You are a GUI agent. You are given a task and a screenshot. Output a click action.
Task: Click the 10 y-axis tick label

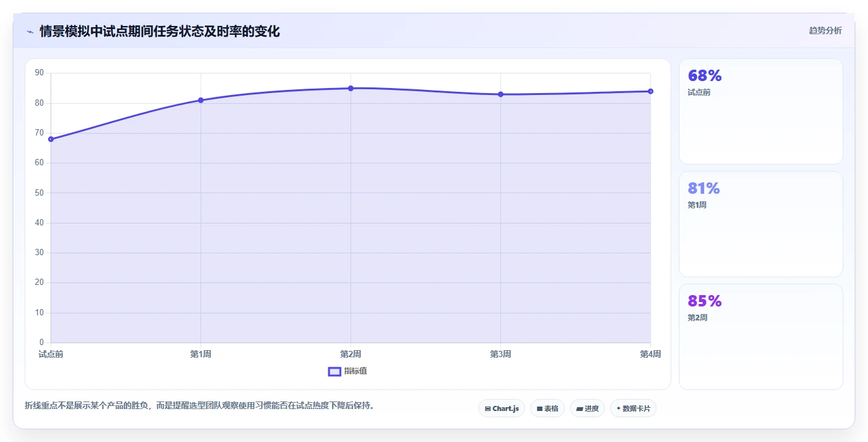click(39, 313)
